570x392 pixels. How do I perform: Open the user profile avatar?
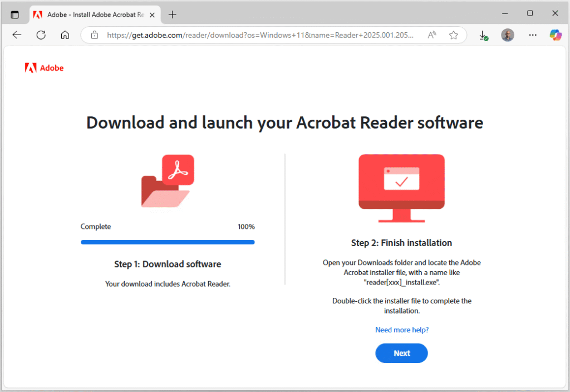[x=507, y=35]
